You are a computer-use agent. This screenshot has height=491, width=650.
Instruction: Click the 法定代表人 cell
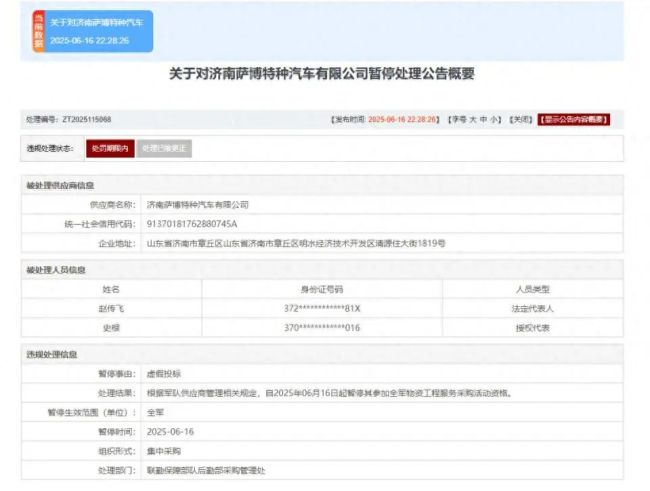pyautogui.click(x=533, y=309)
